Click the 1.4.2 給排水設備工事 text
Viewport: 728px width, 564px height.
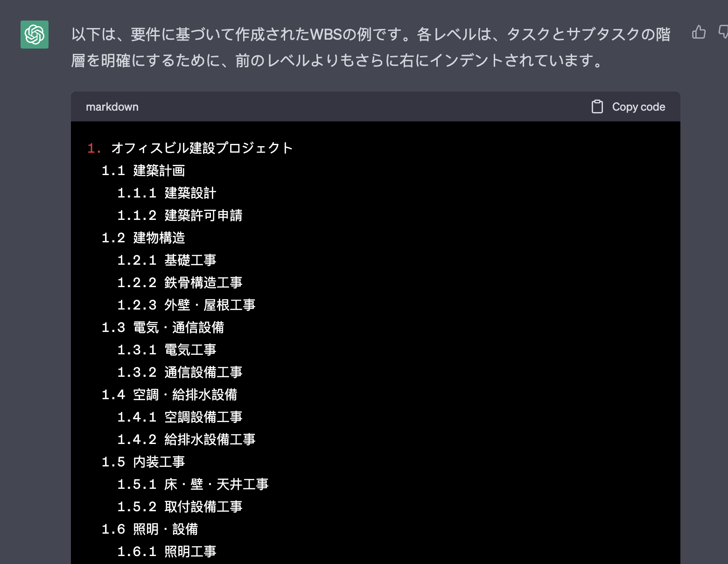(x=186, y=439)
